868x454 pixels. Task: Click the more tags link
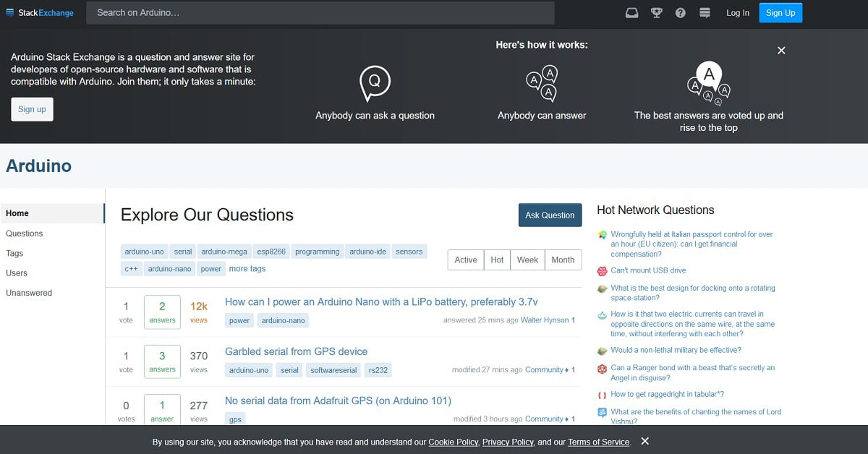247,269
